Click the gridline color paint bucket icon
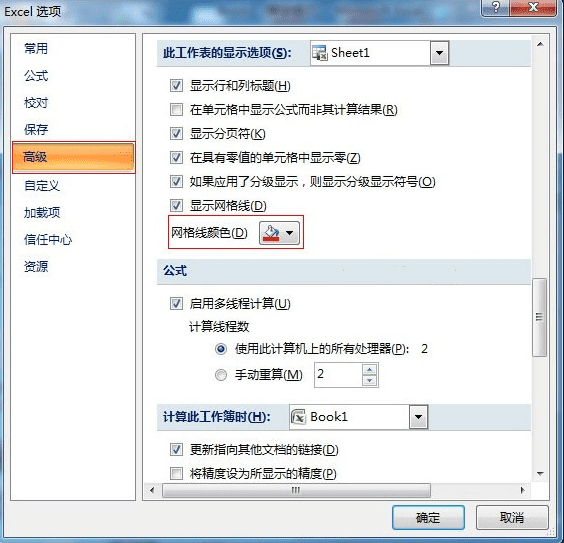Image resolution: width=564 pixels, height=543 pixels. tap(271, 233)
